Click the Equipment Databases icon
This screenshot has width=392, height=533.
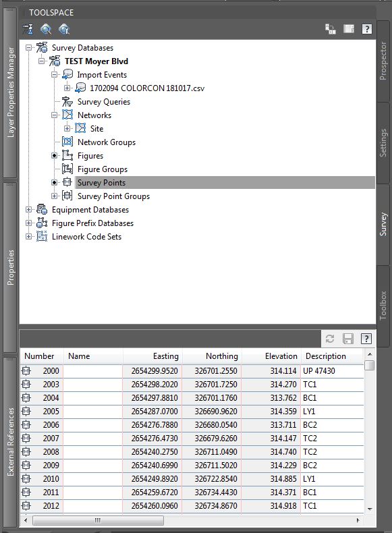(42, 209)
